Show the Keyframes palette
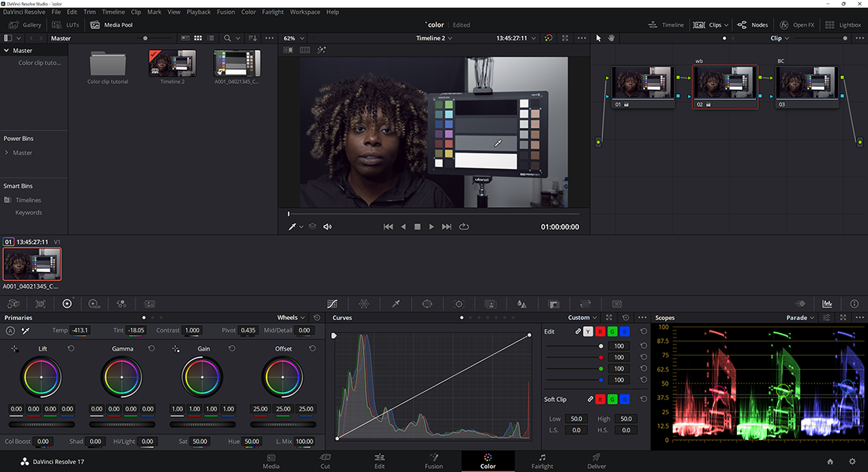 pos(800,304)
